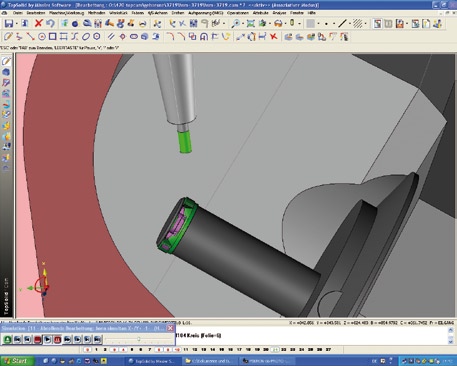Start the simulation with the play button
The image size is (457, 366).
[x=47, y=339]
